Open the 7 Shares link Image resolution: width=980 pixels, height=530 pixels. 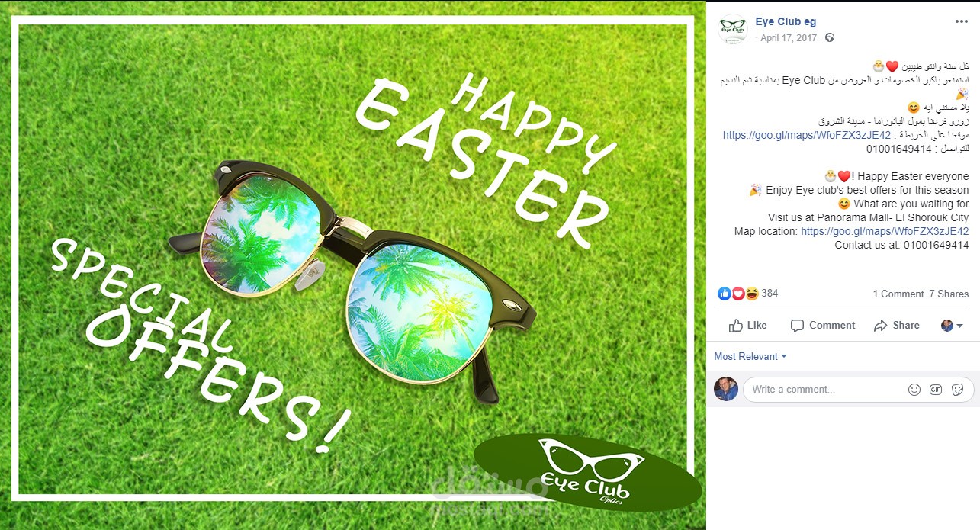(x=948, y=294)
